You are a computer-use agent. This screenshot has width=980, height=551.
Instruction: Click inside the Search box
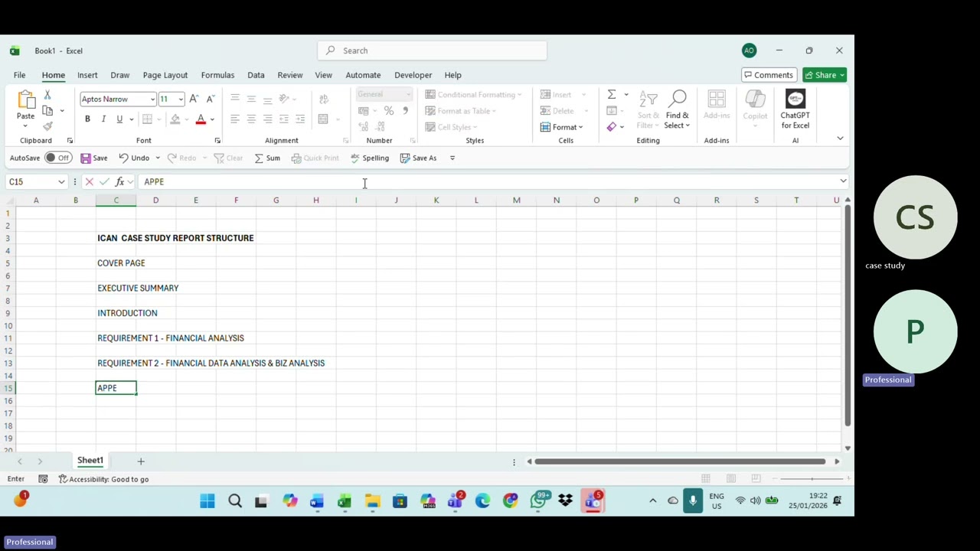(432, 51)
